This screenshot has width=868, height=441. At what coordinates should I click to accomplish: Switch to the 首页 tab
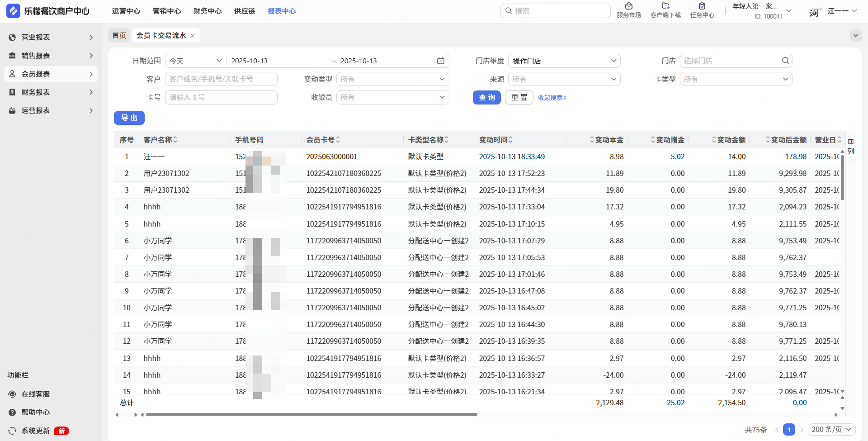click(119, 35)
